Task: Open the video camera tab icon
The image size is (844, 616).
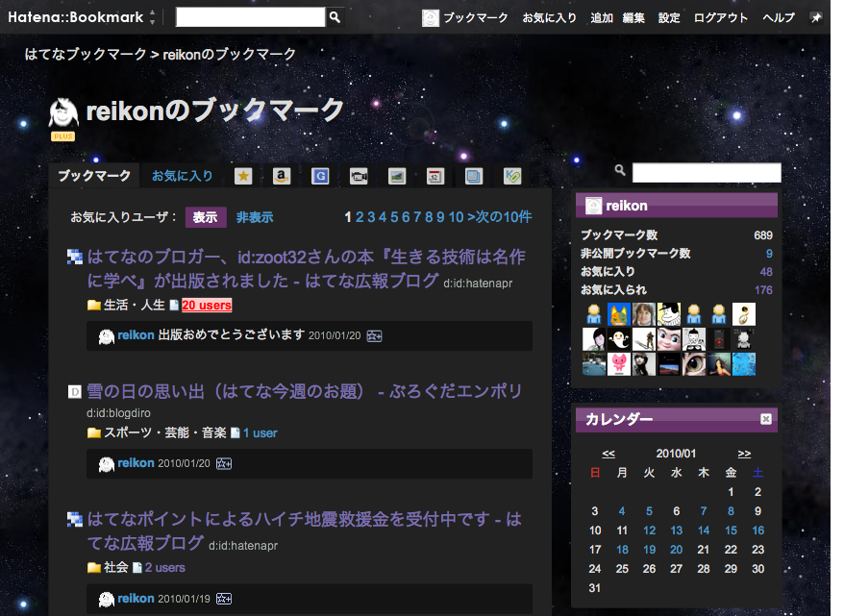Action: [x=359, y=176]
